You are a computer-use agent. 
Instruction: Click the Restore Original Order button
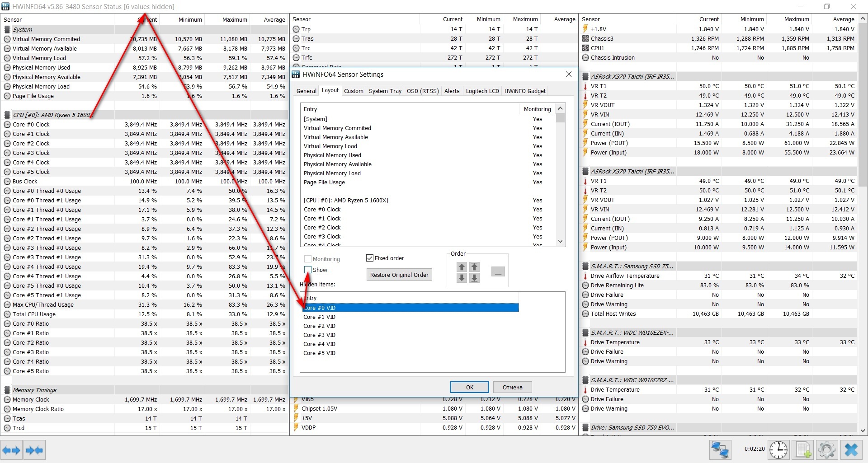coord(399,275)
